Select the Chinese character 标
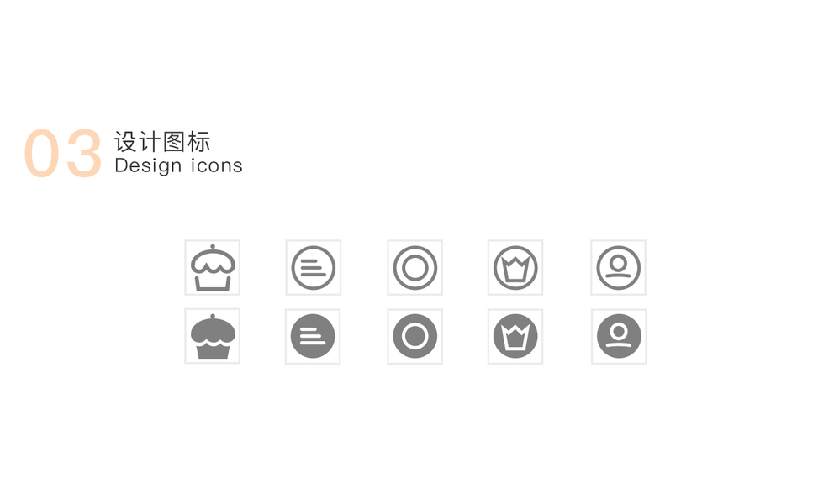This screenshot has height=504, width=834. pyautogui.click(x=199, y=142)
